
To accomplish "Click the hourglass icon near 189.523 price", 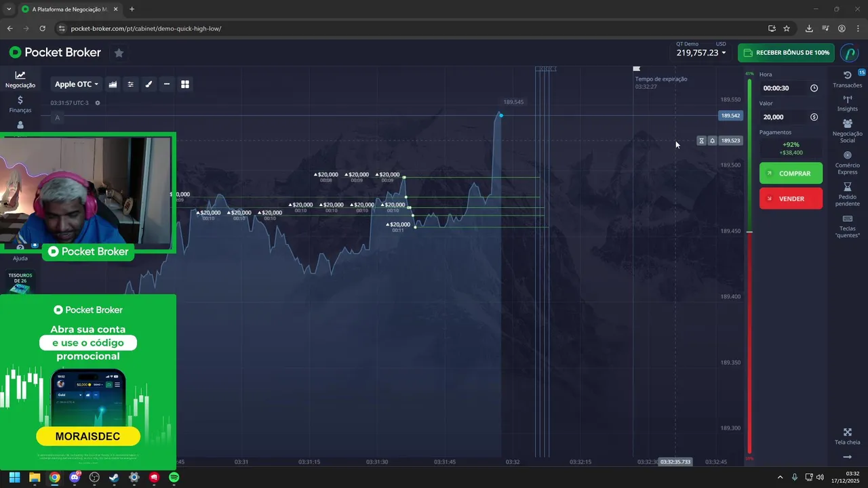I will (701, 141).
